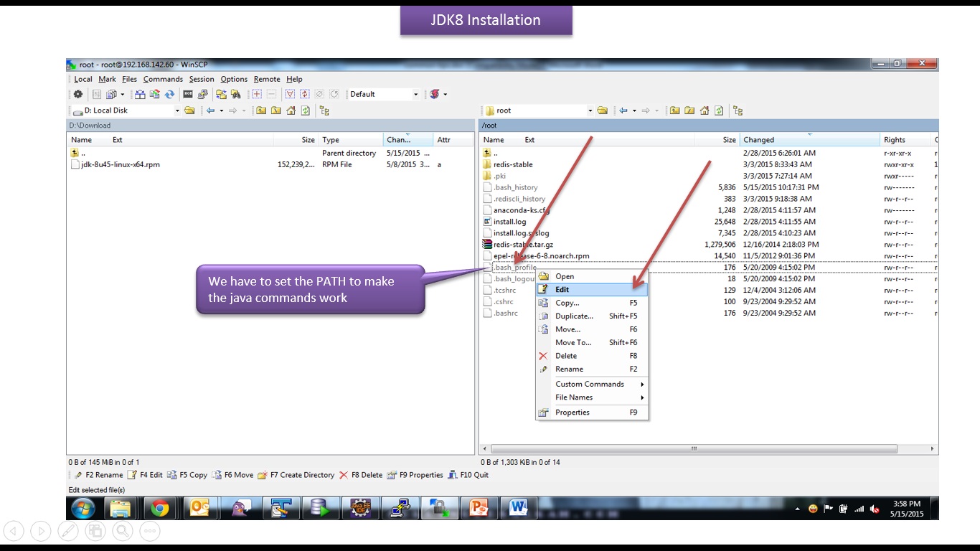Open in PuTTY toolbar icon
Image resolution: width=980 pixels, height=551 pixels.
click(x=203, y=94)
